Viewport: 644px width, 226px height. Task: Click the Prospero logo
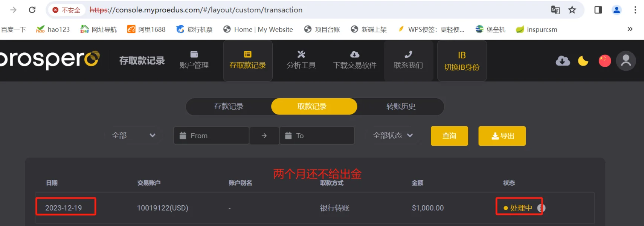50,60
